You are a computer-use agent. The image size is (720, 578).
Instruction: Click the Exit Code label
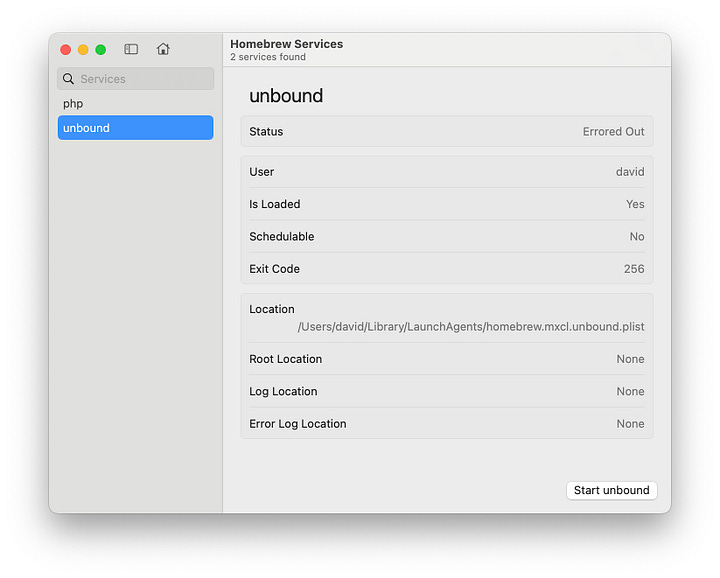coord(274,269)
